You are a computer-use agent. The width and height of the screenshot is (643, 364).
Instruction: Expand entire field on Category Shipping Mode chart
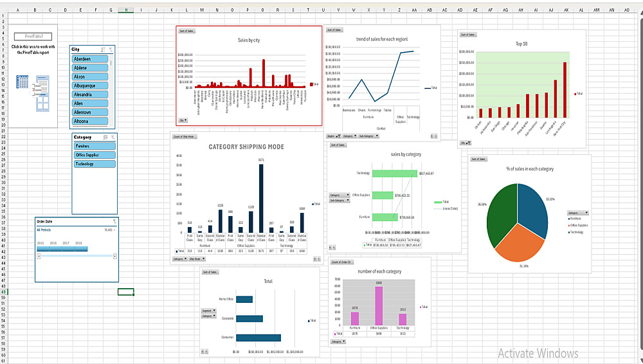(x=314, y=259)
